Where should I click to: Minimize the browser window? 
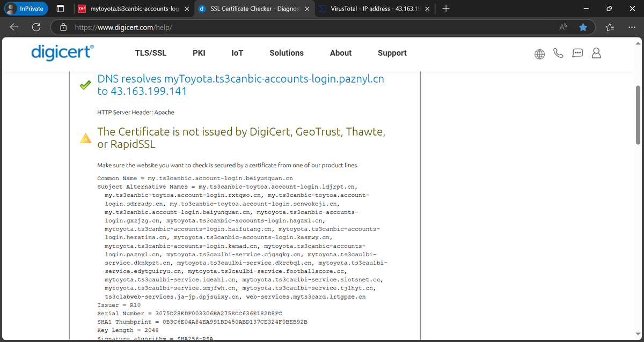tap(586, 9)
